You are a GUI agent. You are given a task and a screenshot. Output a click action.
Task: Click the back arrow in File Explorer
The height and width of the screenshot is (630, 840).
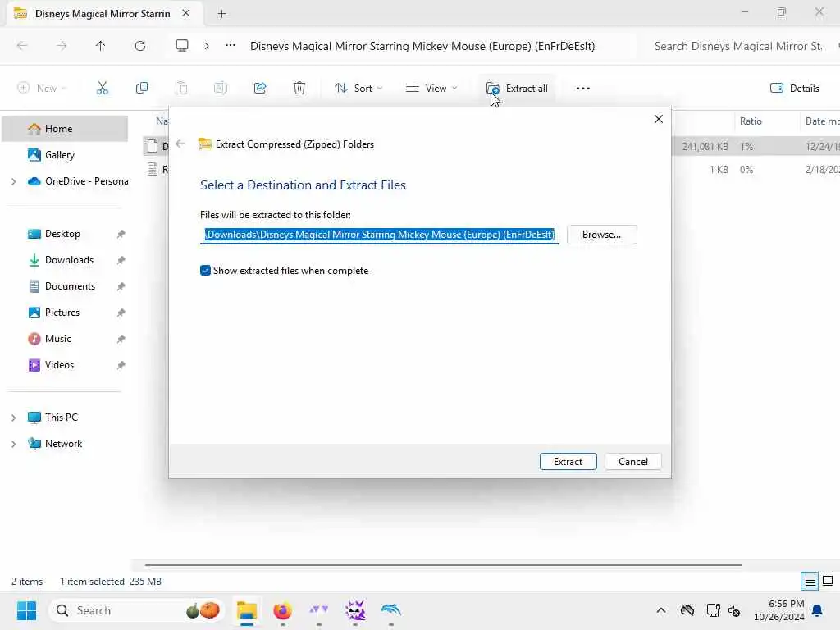point(22,46)
